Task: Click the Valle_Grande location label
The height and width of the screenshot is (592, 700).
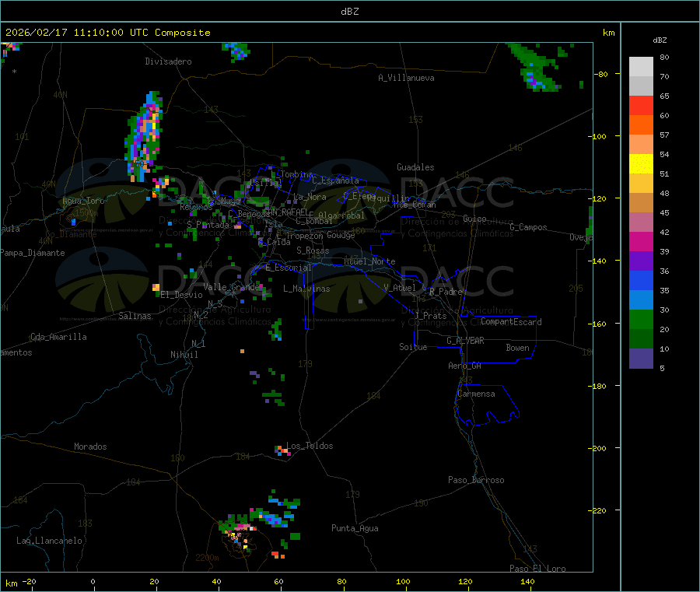Action: pos(232,287)
